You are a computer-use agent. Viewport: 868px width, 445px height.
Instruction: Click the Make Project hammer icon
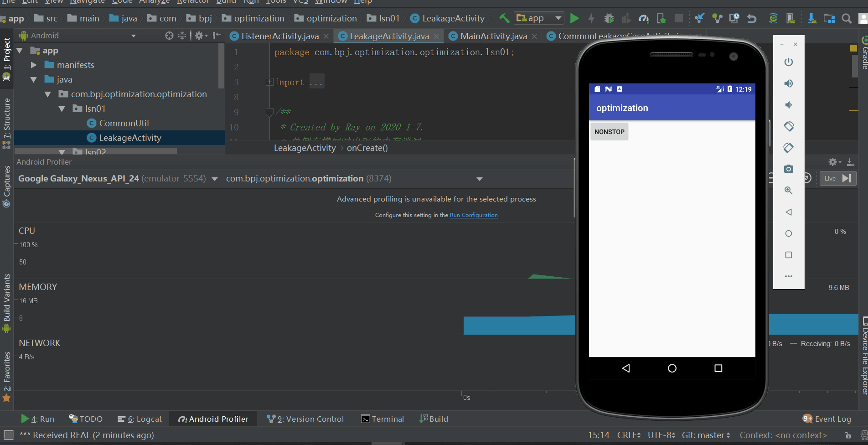pos(504,18)
